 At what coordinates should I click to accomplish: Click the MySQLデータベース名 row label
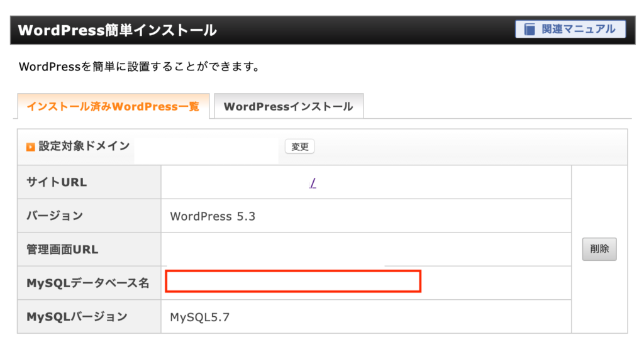(88, 283)
